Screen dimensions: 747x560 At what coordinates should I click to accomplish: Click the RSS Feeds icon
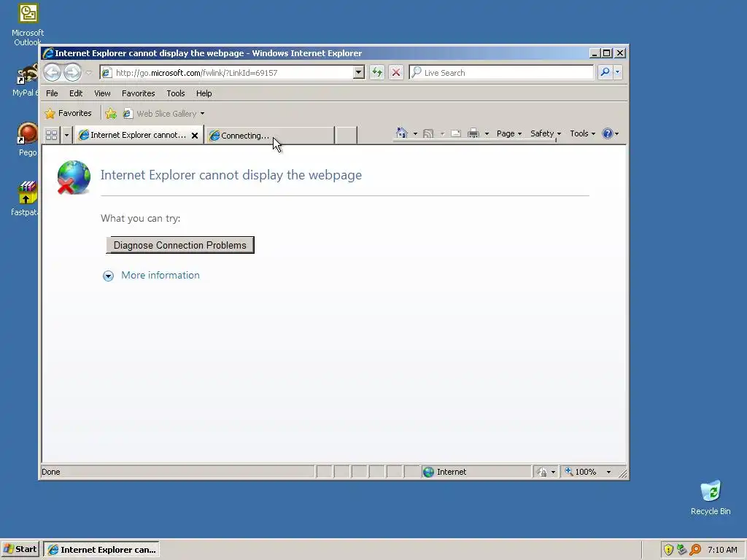pos(428,134)
